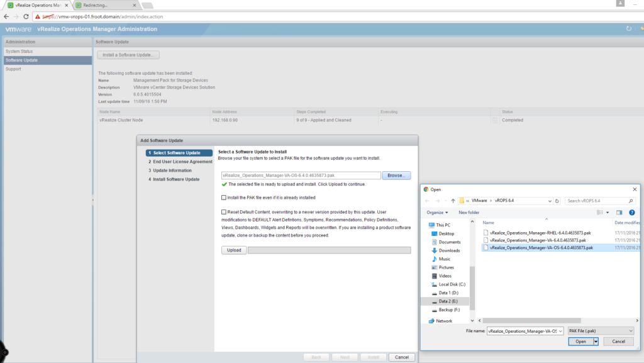Click the Search vROPS 6.4 field
This screenshot has height=363, width=644.
pyautogui.click(x=597, y=201)
